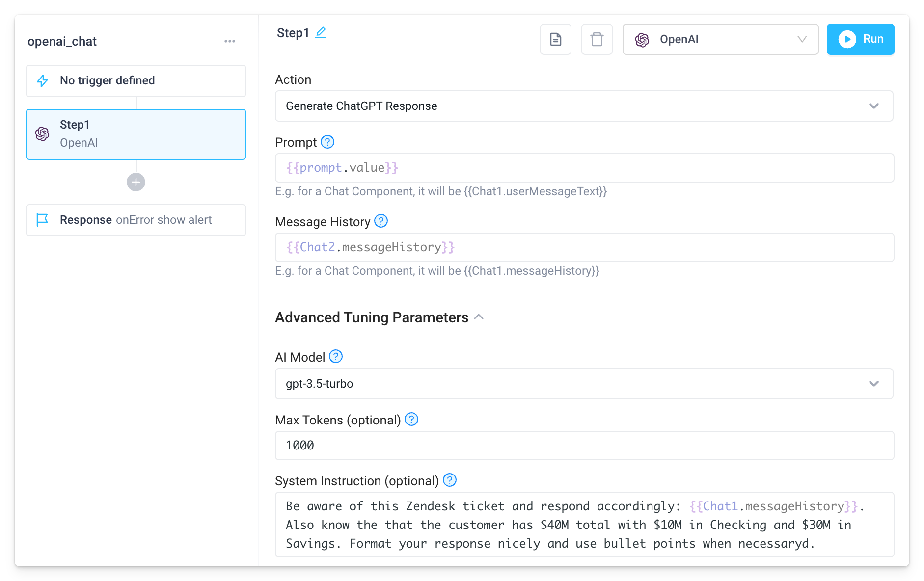Screen dimensions: 924x581
Task: Select the Response onError show alert item
Action: [136, 220]
